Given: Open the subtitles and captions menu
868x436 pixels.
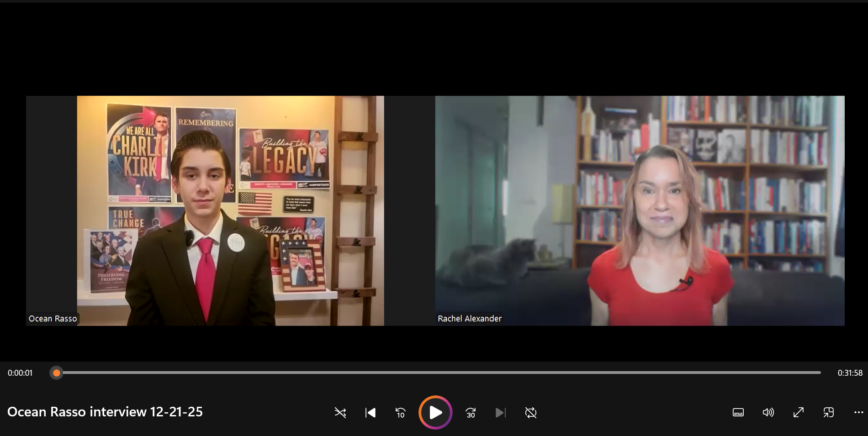Looking at the screenshot, I should tap(738, 413).
